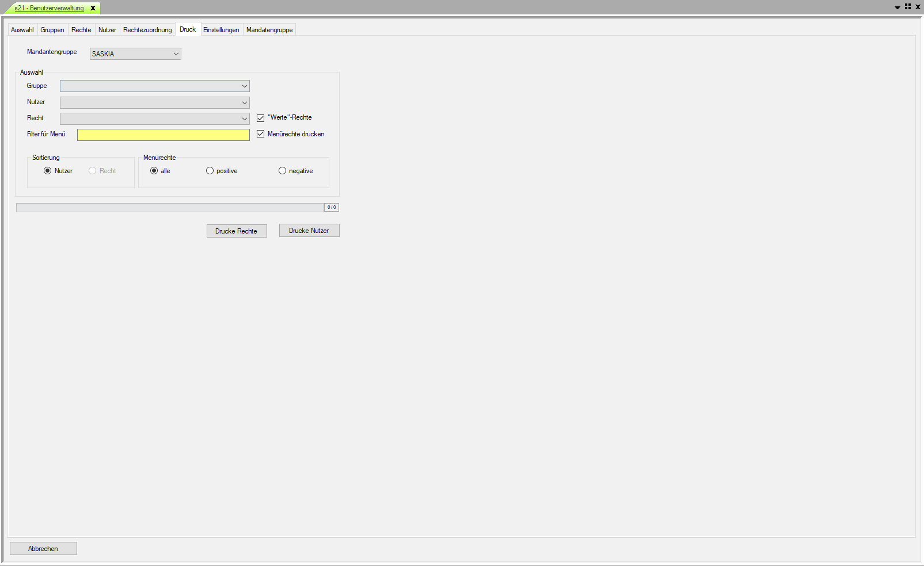Enable the "Werte"-Rechte checkbox
Image resolution: width=924 pixels, height=566 pixels.
point(261,118)
